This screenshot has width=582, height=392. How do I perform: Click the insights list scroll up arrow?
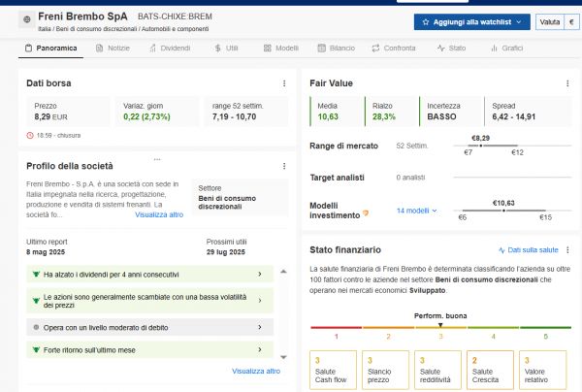(283, 272)
